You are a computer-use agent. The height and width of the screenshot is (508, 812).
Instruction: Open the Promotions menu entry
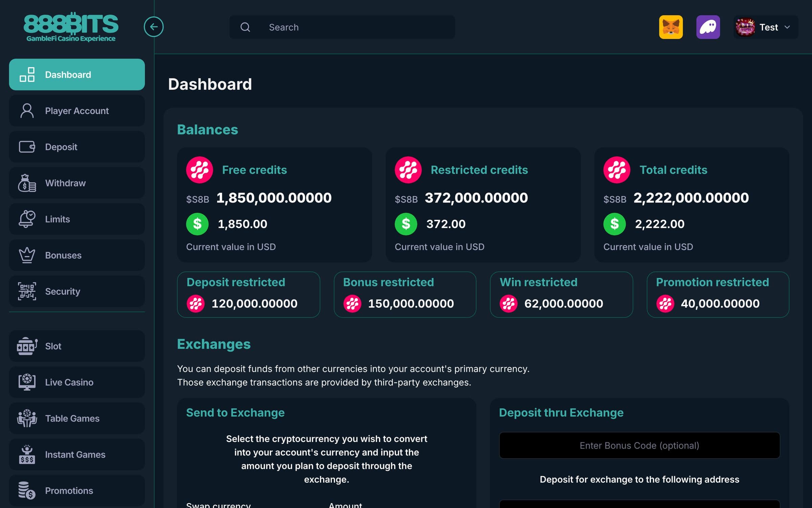pyautogui.click(x=77, y=490)
